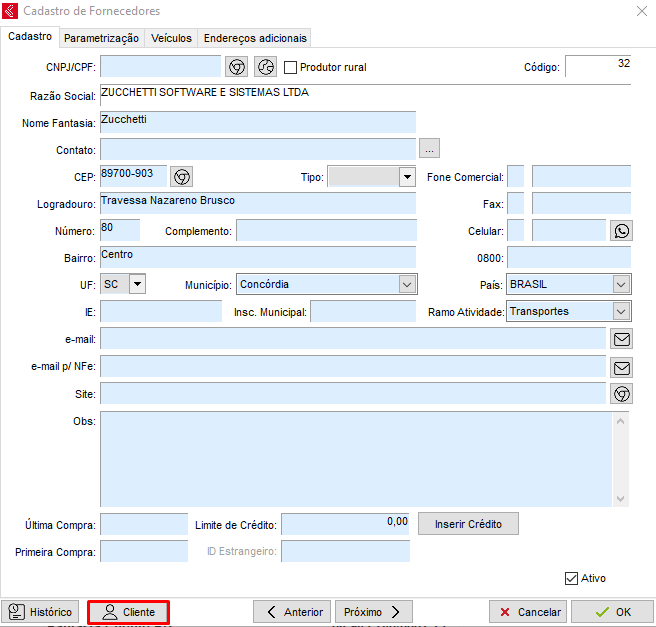
Task: Switch to the Cadastro tab
Action: pyautogui.click(x=30, y=36)
